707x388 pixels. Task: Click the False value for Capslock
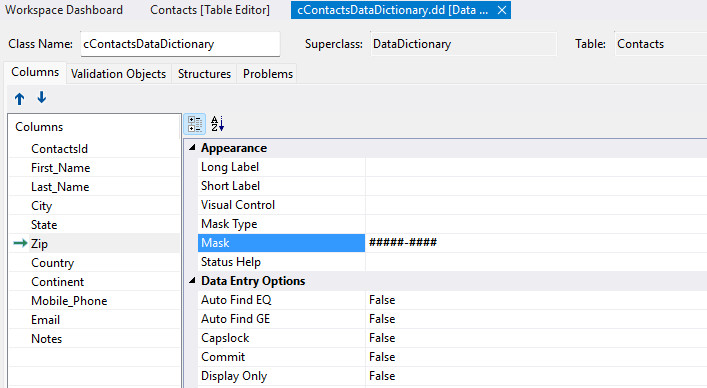click(536, 338)
